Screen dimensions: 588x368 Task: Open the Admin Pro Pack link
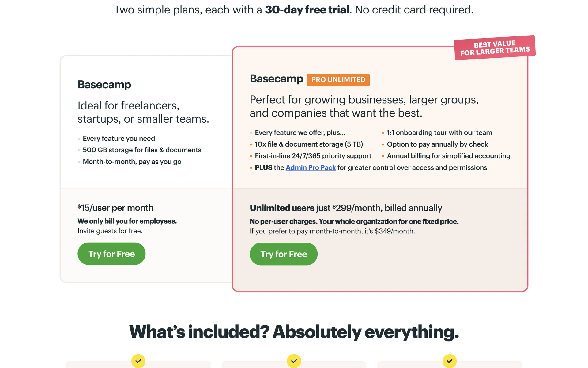tap(311, 167)
